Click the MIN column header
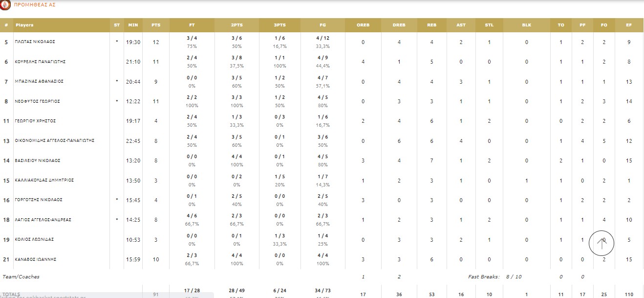 [133, 25]
